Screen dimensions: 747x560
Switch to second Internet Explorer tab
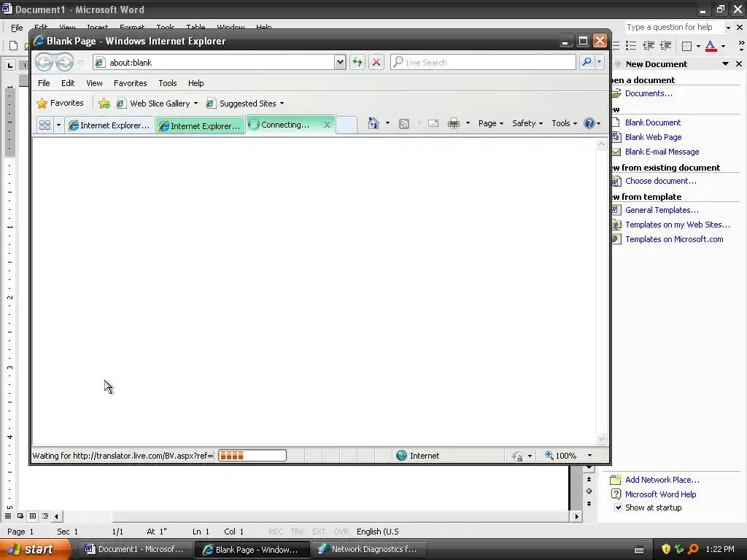[x=200, y=125]
